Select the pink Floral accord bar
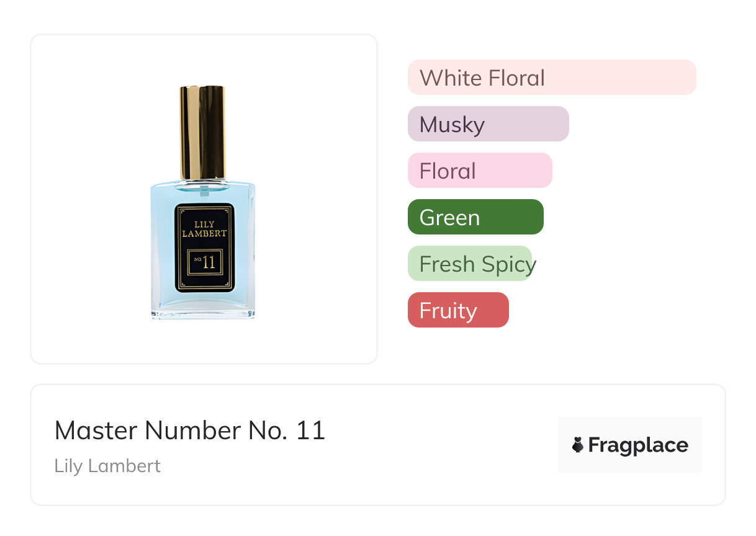The height and width of the screenshot is (536, 756). [479, 171]
